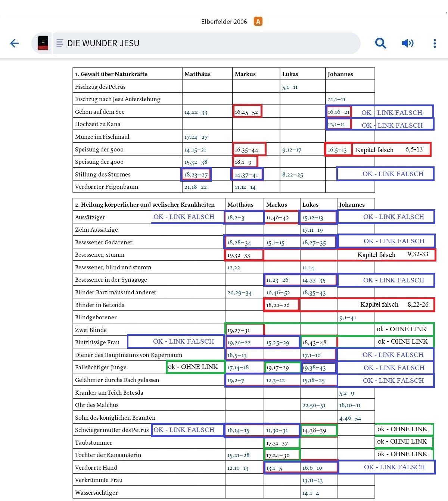This screenshot has height=501, width=448.
Task: Open Markus 11,12–14 link
Action: point(245,187)
